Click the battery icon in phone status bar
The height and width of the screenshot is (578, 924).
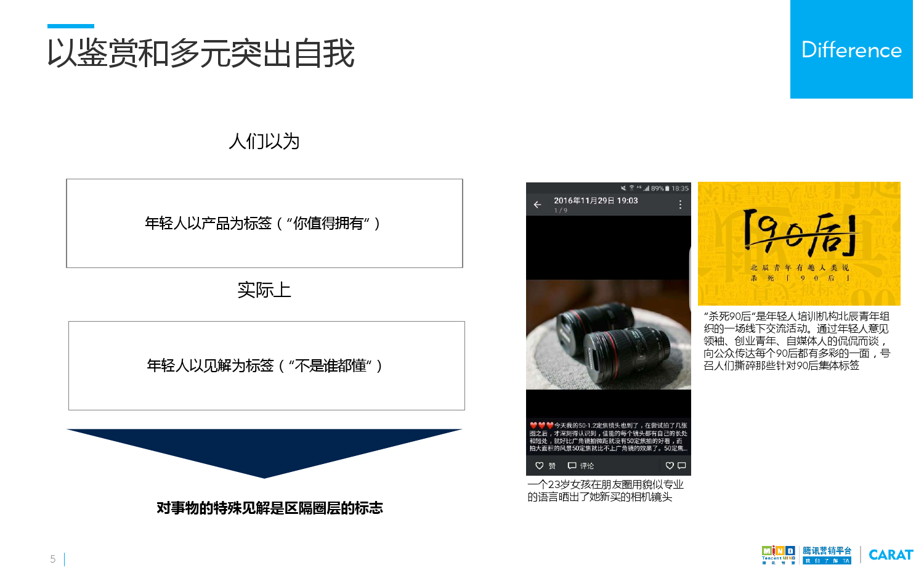tap(667, 189)
